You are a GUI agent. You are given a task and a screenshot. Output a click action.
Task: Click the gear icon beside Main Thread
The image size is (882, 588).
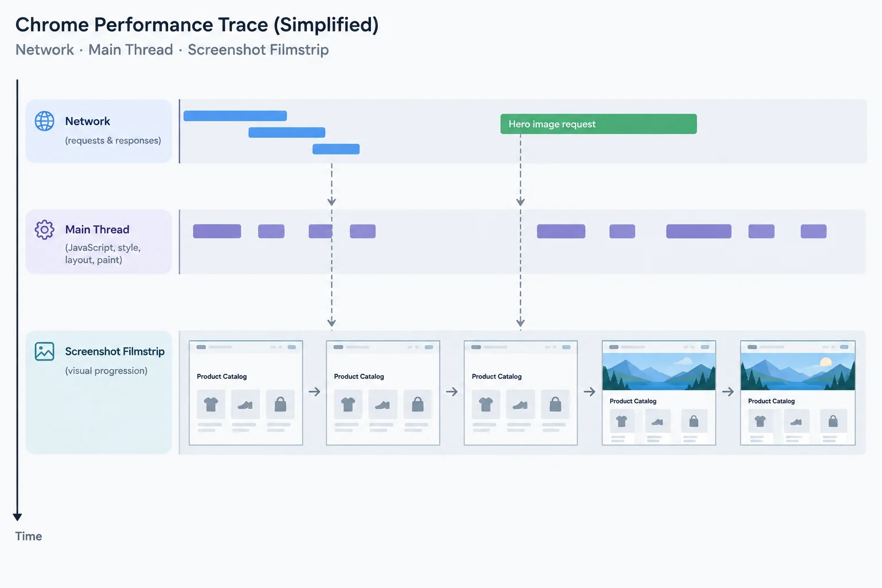(x=44, y=230)
